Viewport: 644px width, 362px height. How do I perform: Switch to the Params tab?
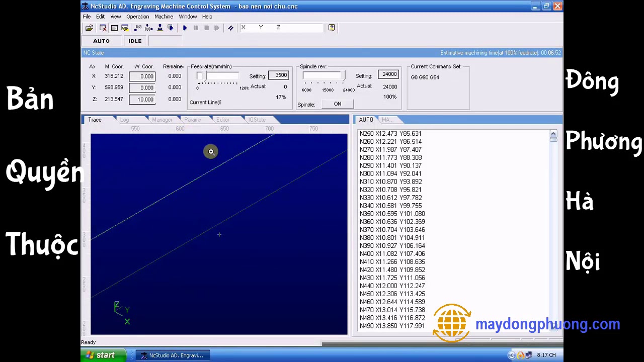(x=192, y=120)
